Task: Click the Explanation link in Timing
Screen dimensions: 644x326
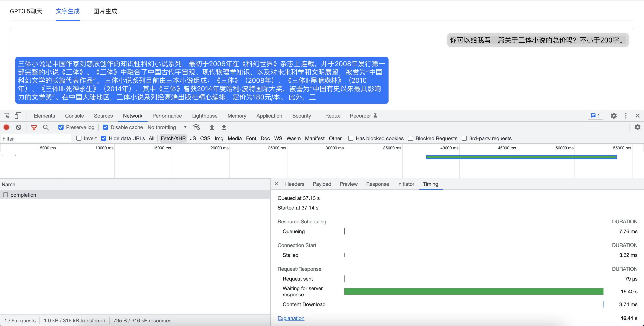Action: pos(291,318)
